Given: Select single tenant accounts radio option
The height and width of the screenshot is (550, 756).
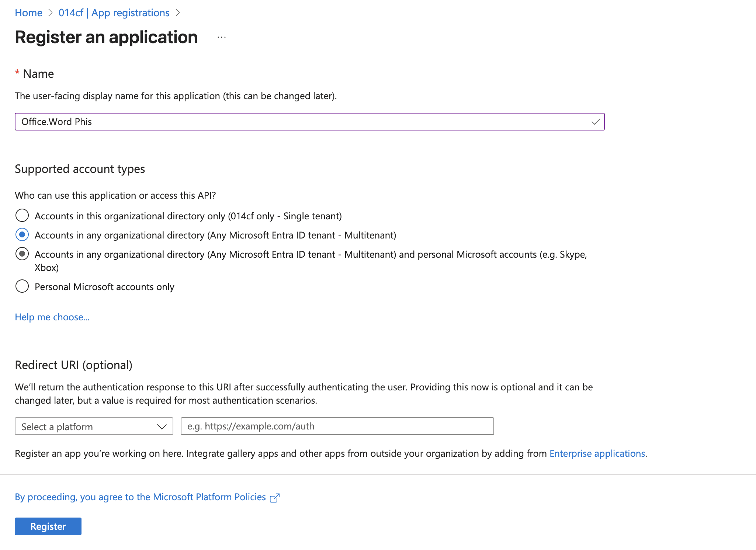Looking at the screenshot, I should point(22,216).
